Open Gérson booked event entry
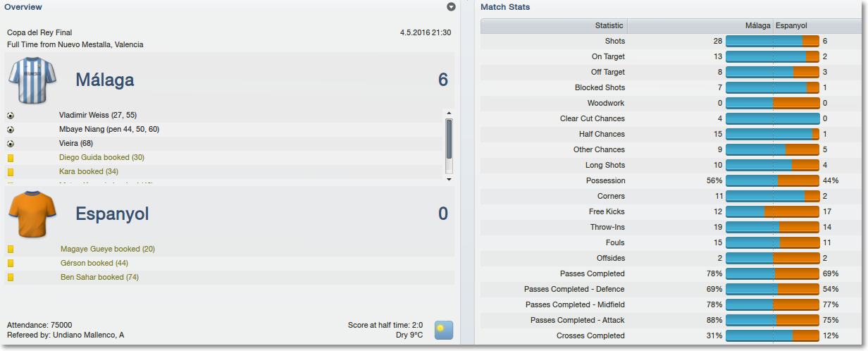The width and height of the screenshot is (868, 351). [94, 264]
